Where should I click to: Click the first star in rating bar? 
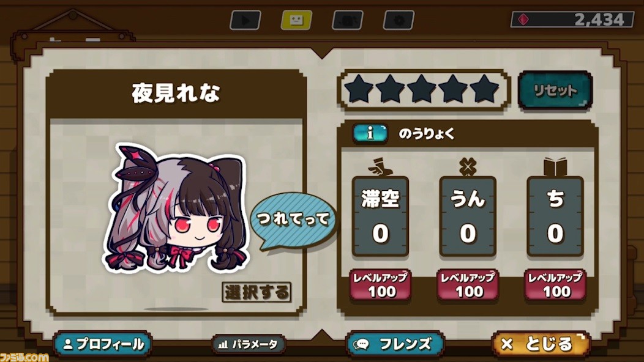pyautogui.click(x=359, y=89)
